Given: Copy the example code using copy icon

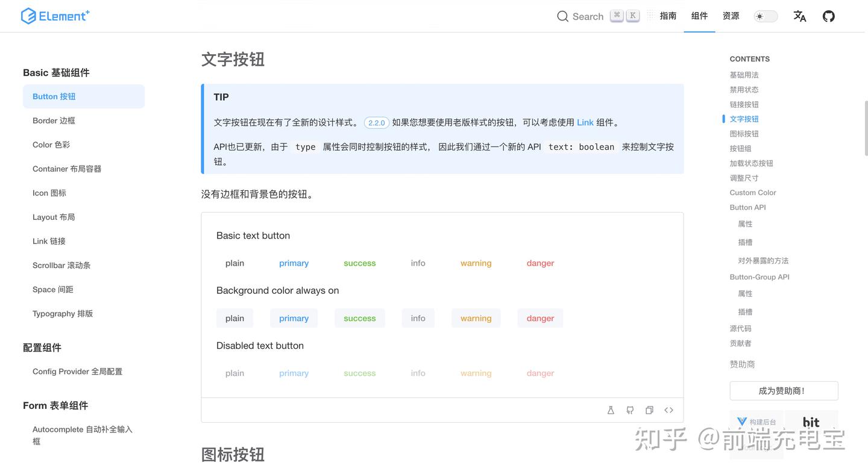Looking at the screenshot, I should [x=649, y=410].
